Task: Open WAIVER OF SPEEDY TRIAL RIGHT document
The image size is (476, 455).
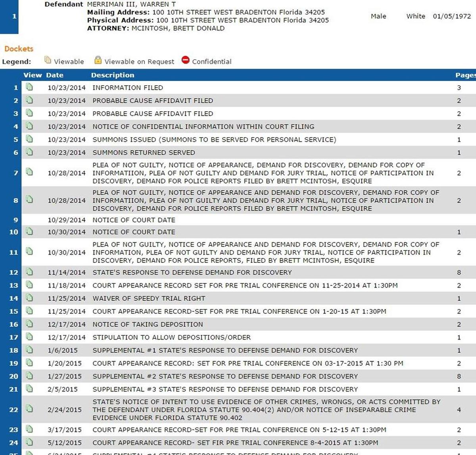Action: (29, 298)
